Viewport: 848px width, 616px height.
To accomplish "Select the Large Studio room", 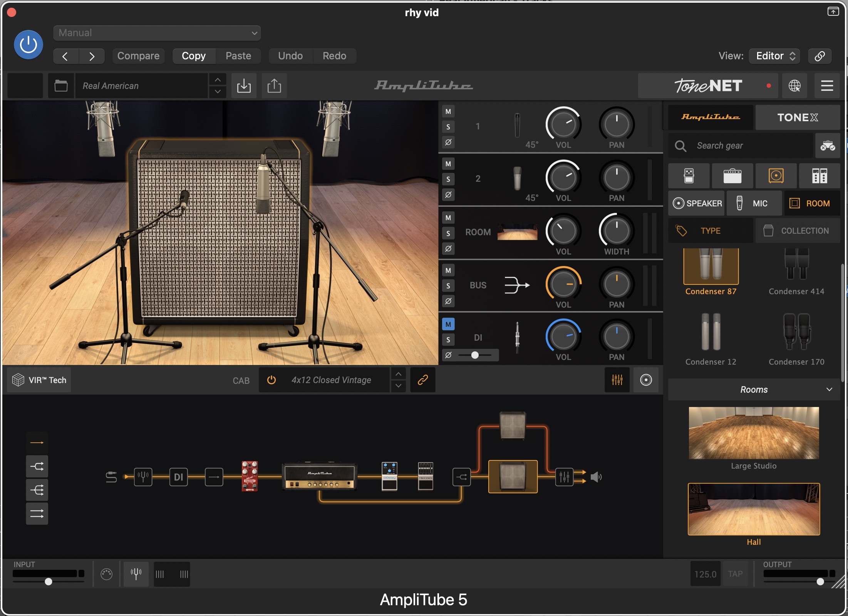I will tap(754, 433).
